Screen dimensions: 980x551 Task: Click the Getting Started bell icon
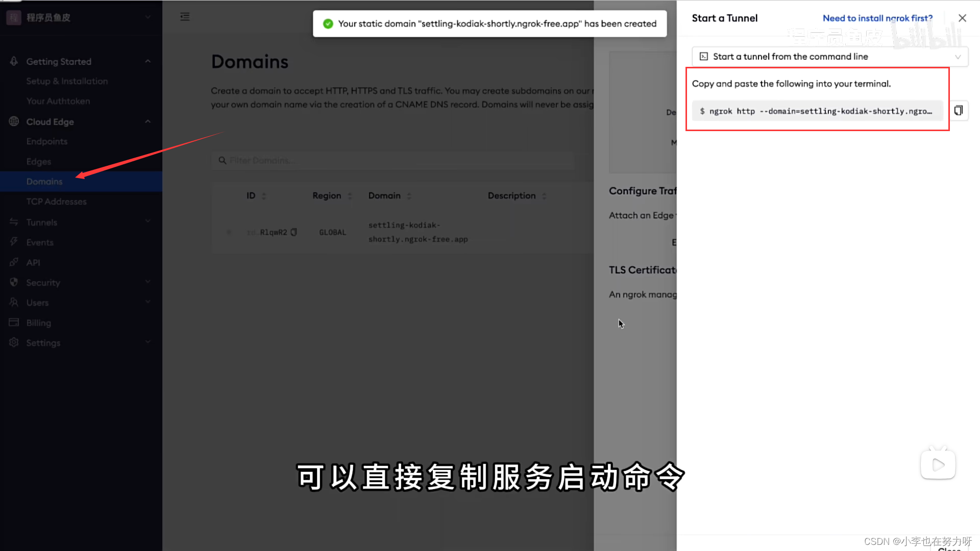click(x=14, y=61)
